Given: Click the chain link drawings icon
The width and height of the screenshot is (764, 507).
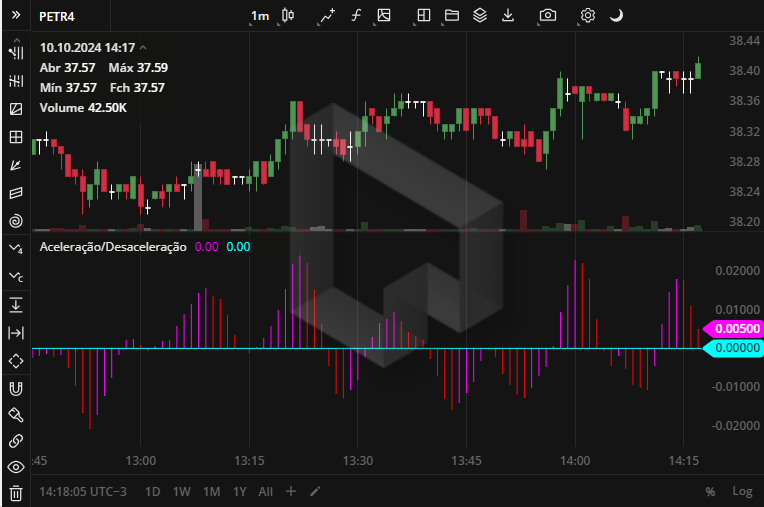Looking at the screenshot, I should pyautogui.click(x=16, y=441).
